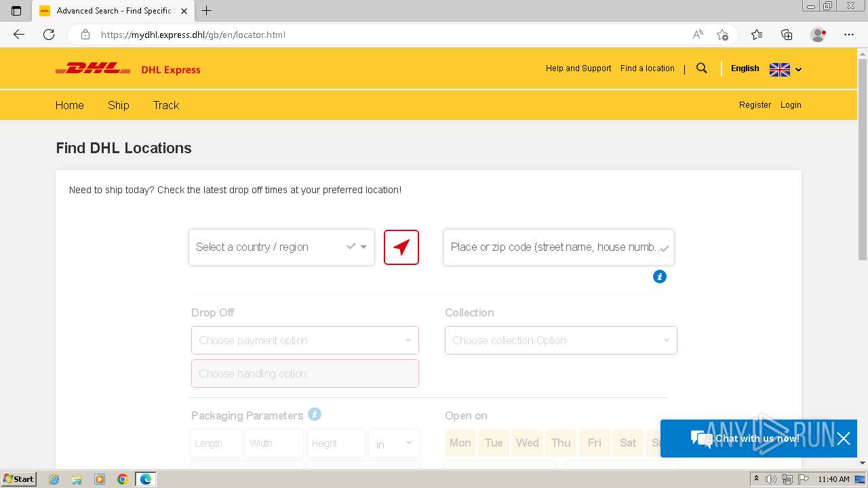
Task: Open the Track menu item
Action: click(x=166, y=105)
